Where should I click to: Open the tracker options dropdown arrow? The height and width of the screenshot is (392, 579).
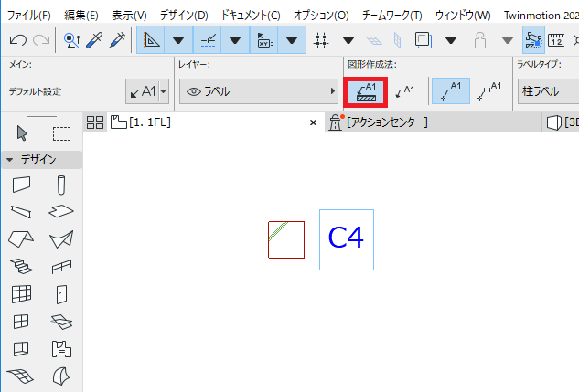(292, 40)
